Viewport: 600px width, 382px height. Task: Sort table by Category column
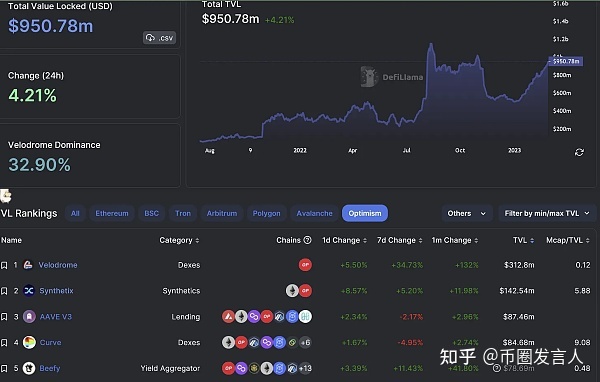coord(179,240)
